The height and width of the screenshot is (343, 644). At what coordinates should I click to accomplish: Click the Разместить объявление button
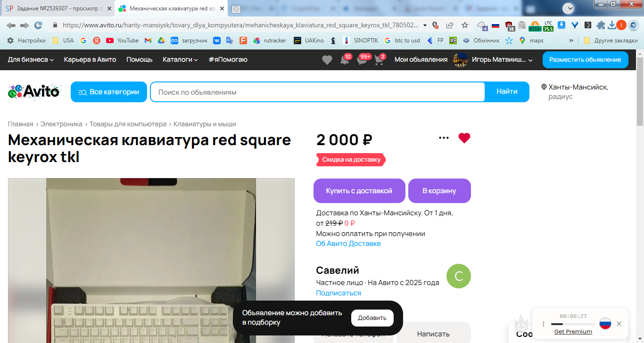point(585,60)
